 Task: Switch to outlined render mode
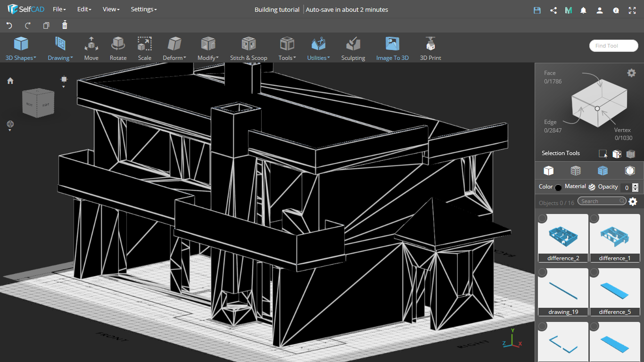tap(630, 170)
